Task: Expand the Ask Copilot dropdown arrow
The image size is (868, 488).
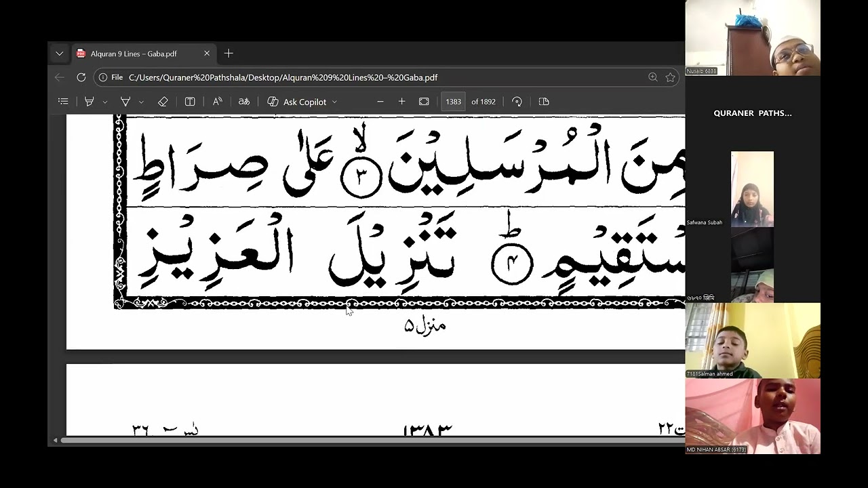Action: (334, 102)
